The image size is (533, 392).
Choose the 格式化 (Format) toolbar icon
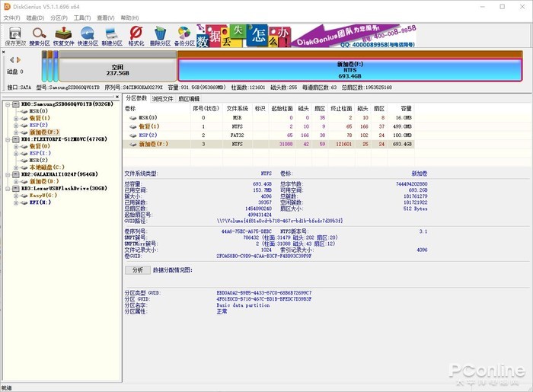pos(136,37)
